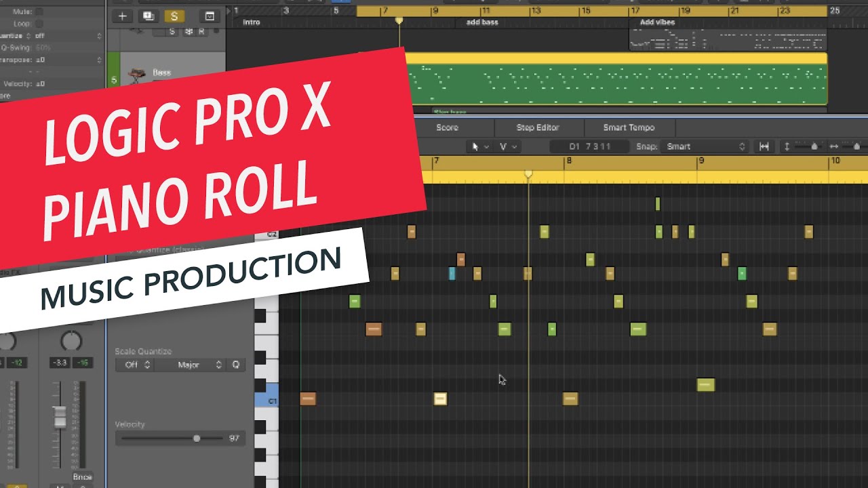Click the -3.3 fader level field
This screenshot has width=868, height=488.
pos(60,363)
